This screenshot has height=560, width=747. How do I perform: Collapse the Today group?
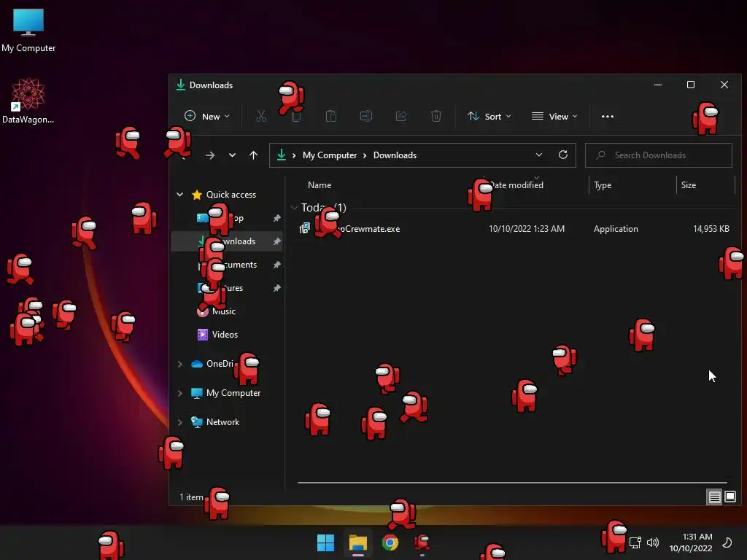coord(294,208)
